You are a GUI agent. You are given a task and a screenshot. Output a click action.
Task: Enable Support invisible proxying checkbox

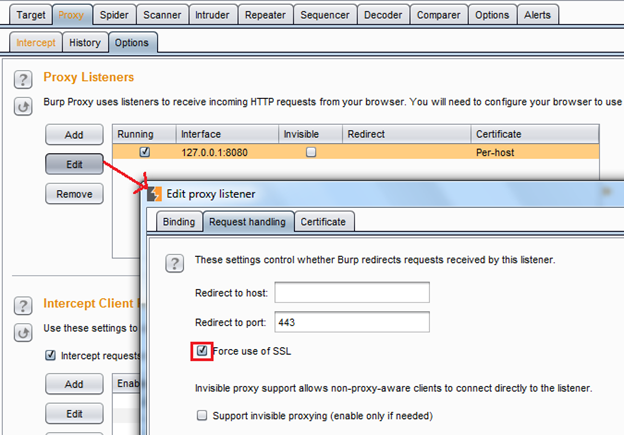203,415
